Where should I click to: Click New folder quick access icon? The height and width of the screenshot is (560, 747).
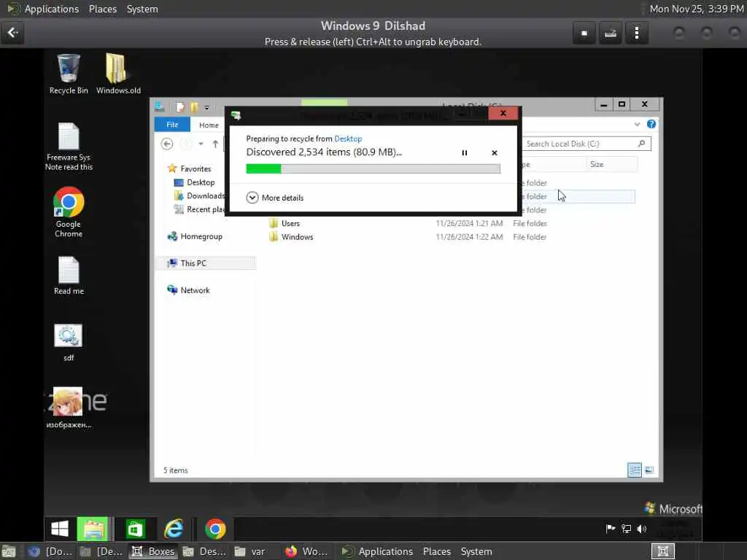(x=194, y=107)
